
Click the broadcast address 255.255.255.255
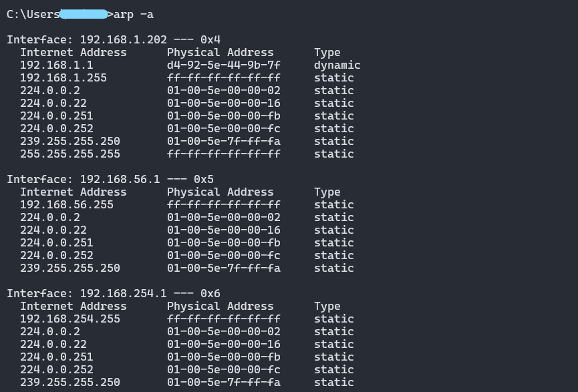coord(70,154)
